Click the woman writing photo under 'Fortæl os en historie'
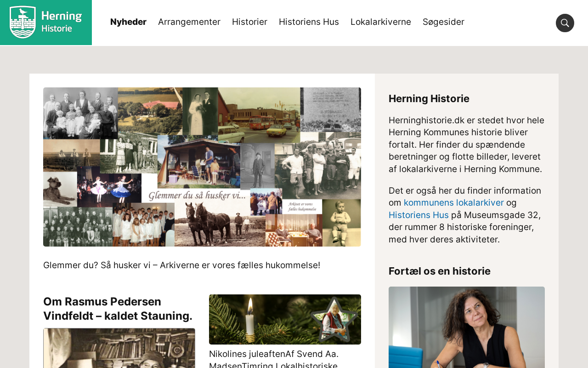588x368 pixels. coord(467,327)
